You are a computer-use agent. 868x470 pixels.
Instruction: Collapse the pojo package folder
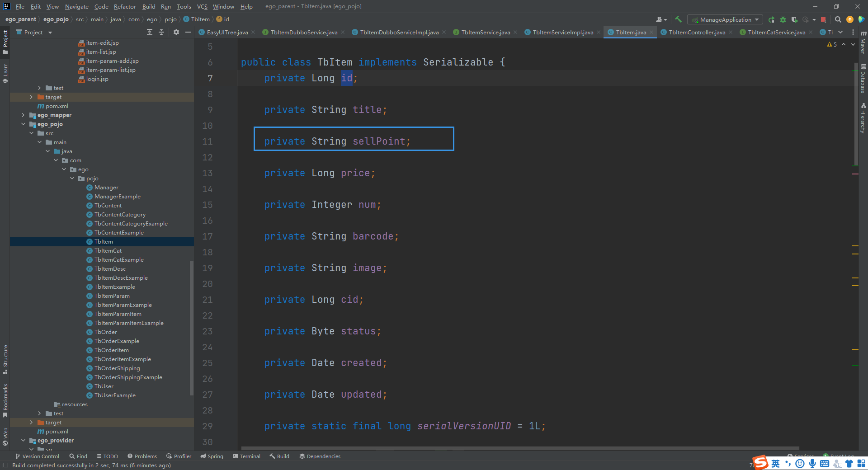coord(72,178)
